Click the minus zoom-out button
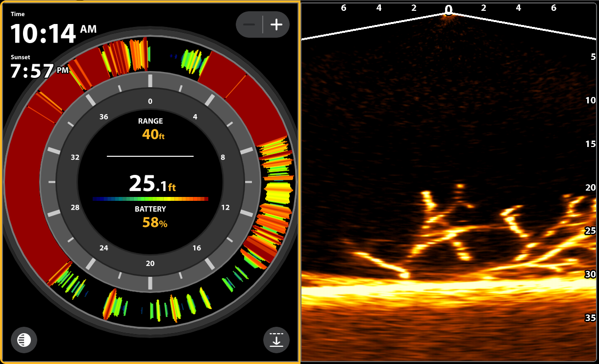This screenshot has height=364, width=599. [250, 24]
